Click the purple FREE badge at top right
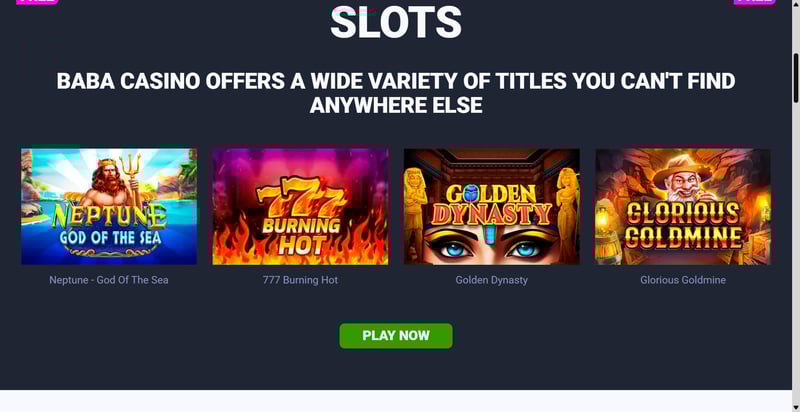Viewport: 800px width, 412px height. point(755,2)
